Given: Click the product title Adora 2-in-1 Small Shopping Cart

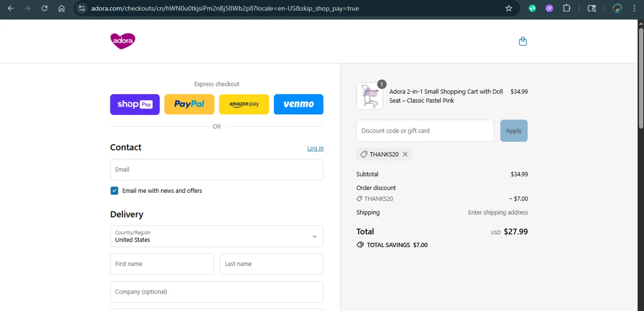Looking at the screenshot, I should 446,96.
